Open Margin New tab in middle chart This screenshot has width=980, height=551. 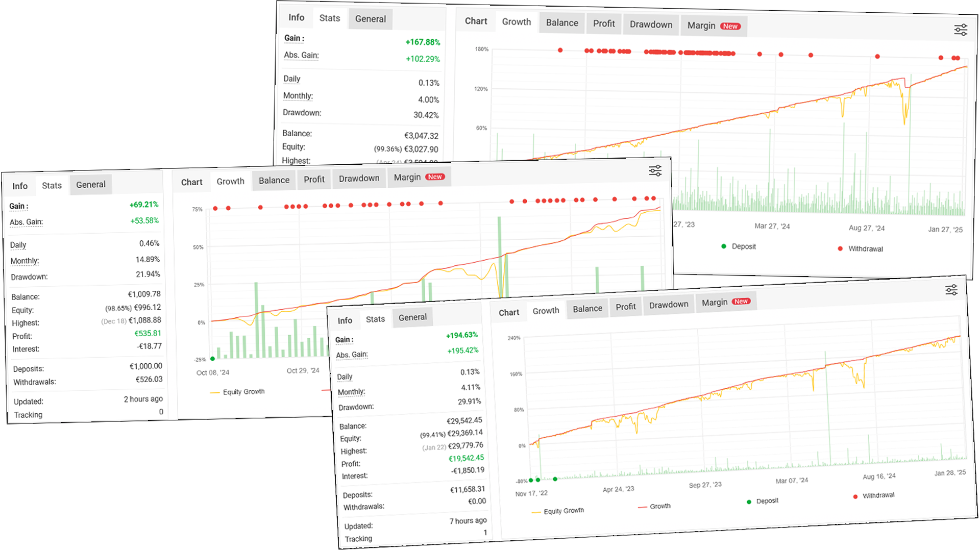coord(419,177)
